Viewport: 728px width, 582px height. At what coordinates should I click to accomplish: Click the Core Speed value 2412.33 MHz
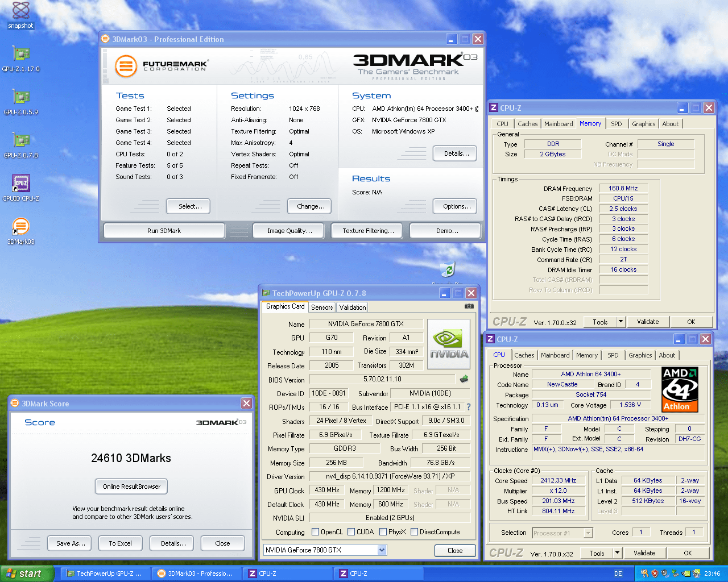tap(559, 480)
